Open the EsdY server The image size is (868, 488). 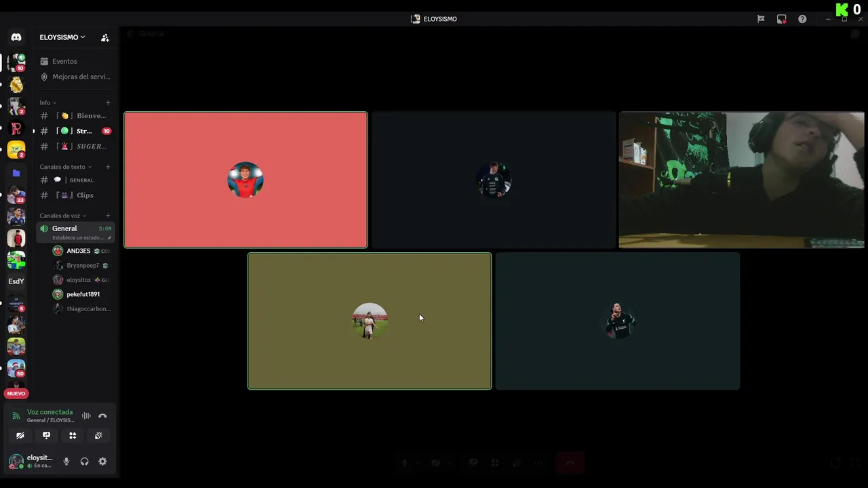pos(16,281)
